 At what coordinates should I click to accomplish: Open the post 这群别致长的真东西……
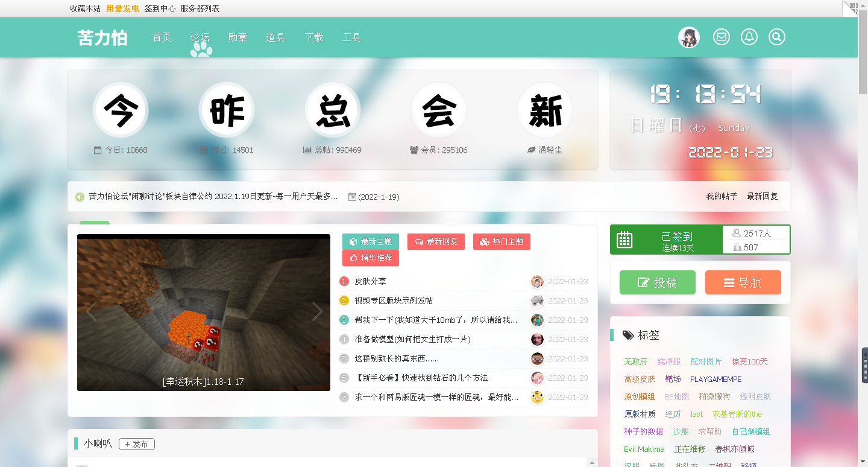click(397, 358)
